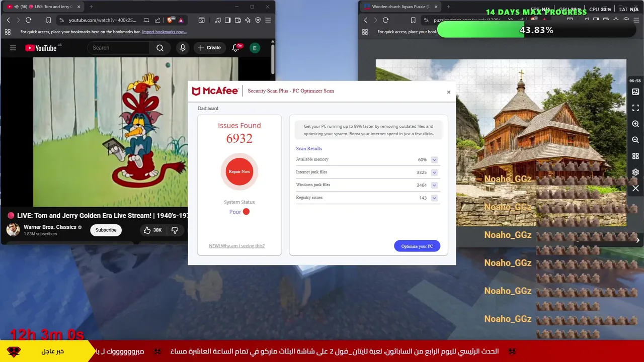Click the share icon in YouTube address bar
Image resolution: width=644 pixels, height=362 pixels.
tap(157, 20)
